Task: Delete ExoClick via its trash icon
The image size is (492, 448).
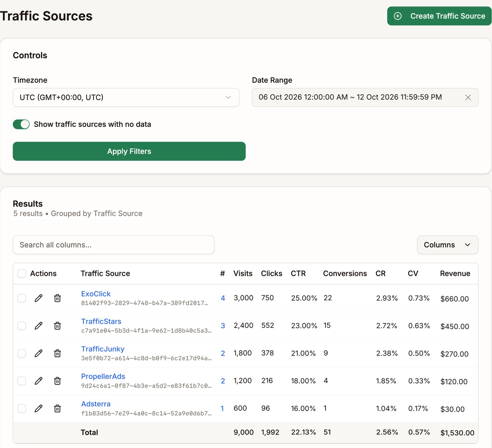Action: click(58, 298)
